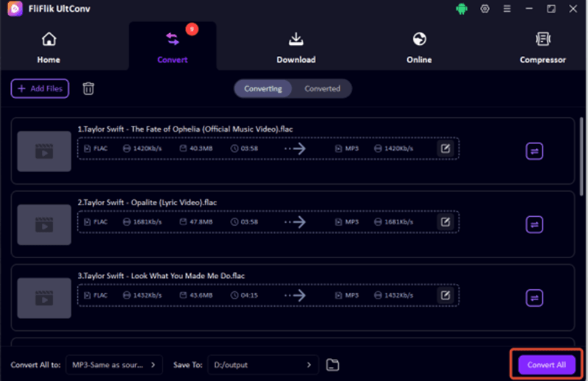Edit output settings for Look What You Made Me Do
This screenshot has width=588, height=381.
click(x=445, y=296)
